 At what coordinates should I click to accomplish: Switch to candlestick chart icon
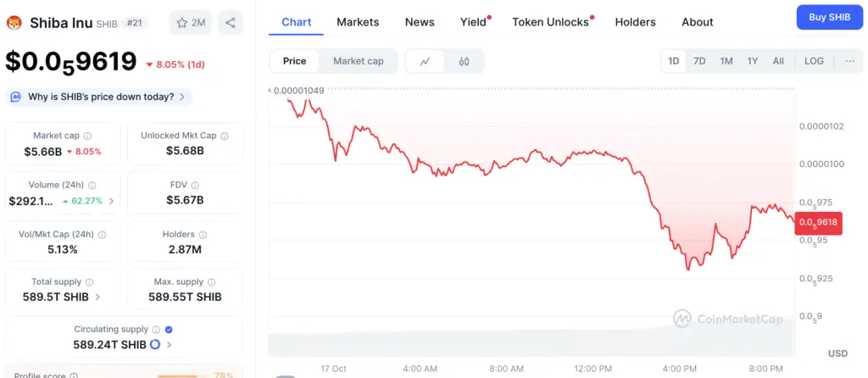(464, 61)
